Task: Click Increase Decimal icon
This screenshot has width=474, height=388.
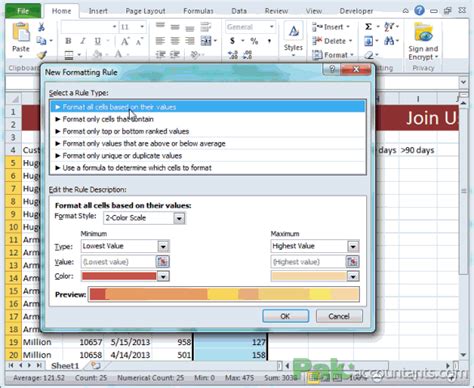Action: click(233, 55)
